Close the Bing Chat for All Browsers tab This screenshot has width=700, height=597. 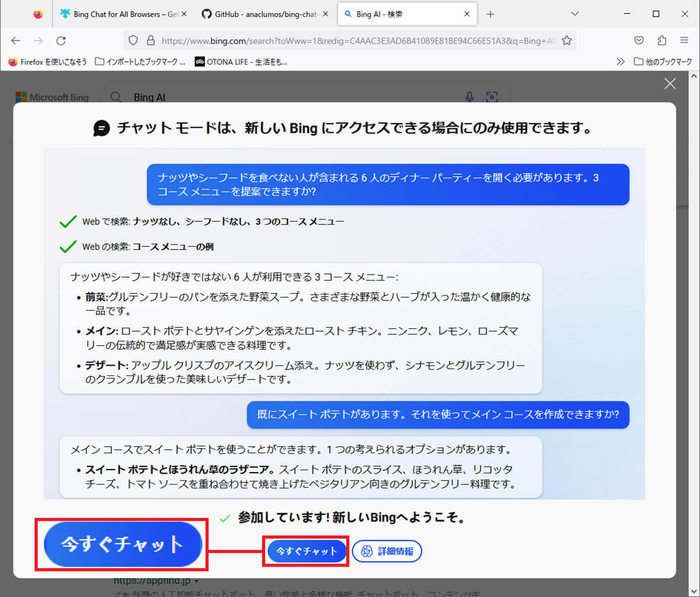(184, 14)
